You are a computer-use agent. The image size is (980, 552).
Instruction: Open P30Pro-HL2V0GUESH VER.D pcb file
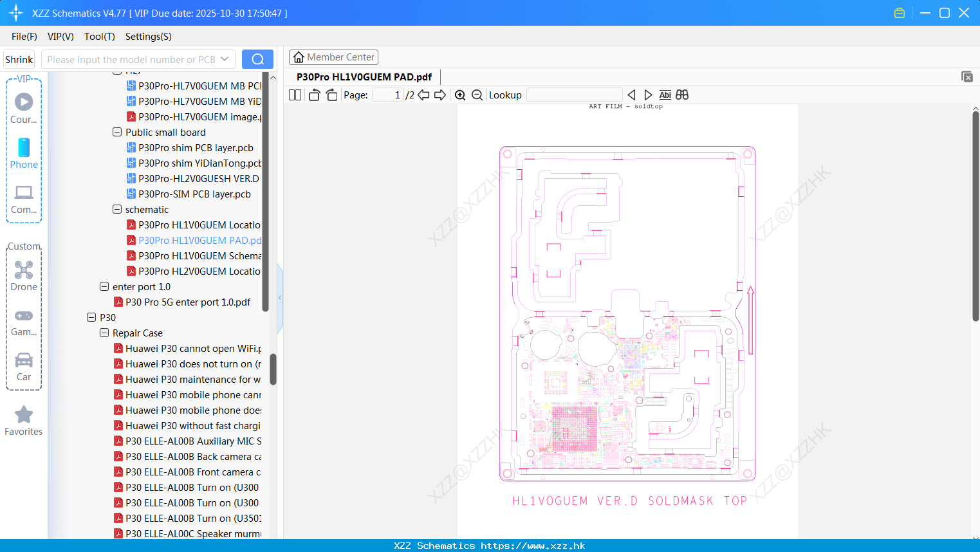194,178
